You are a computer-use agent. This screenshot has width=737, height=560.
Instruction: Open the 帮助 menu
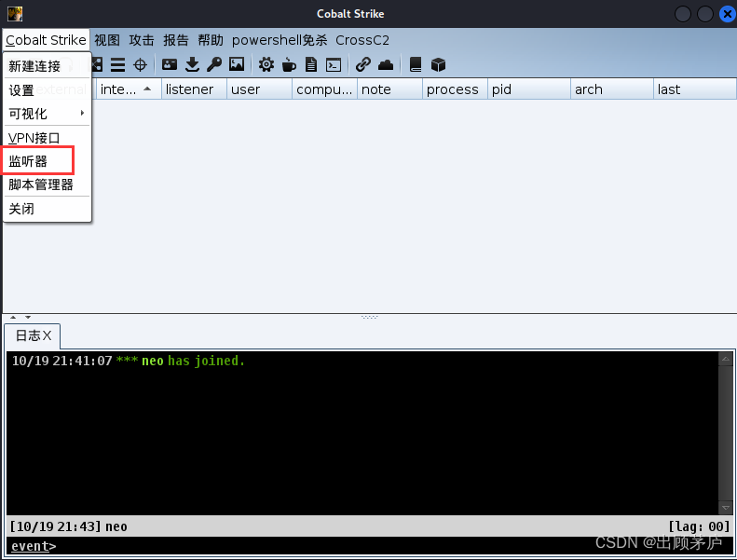(x=210, y=40)
